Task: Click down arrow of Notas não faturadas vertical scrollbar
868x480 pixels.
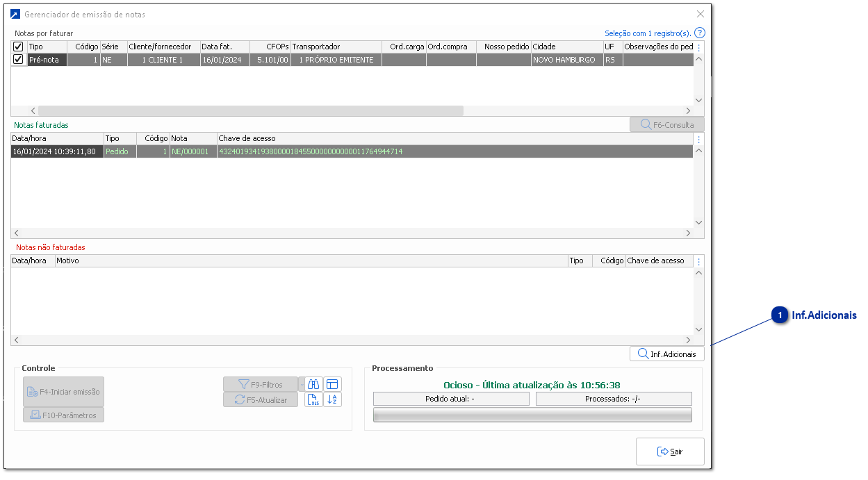Action: (x=699, y=329)
